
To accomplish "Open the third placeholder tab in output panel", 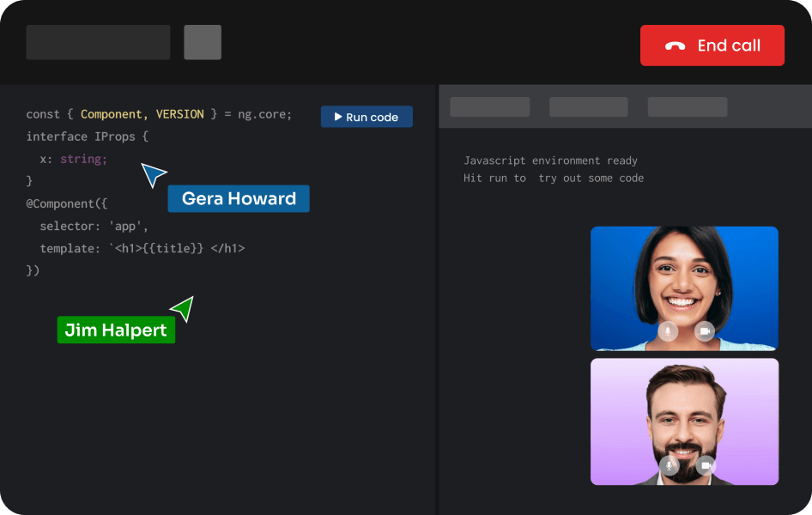I will [688, 107].
